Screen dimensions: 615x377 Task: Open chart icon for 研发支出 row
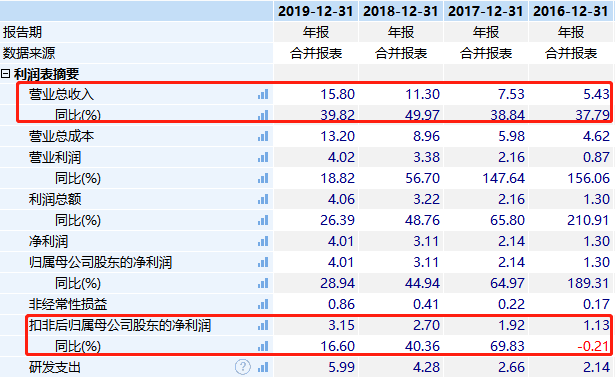(x=263, y=367)
